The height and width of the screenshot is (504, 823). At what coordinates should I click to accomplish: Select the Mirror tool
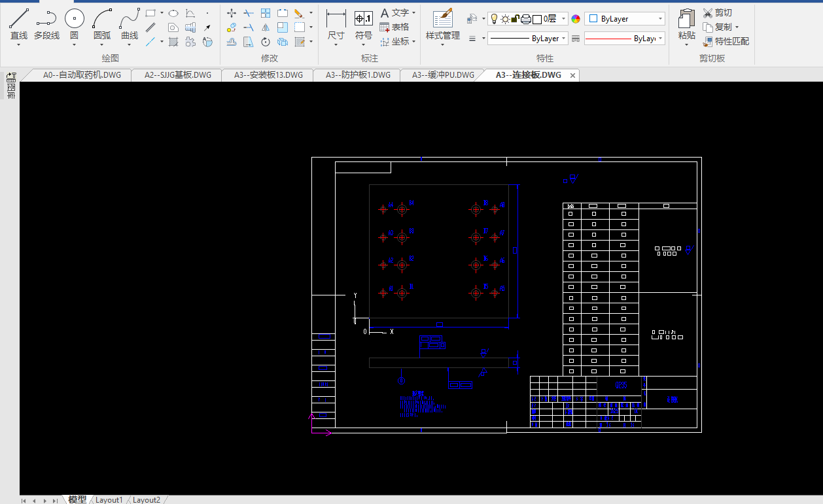tap(266, 27)
